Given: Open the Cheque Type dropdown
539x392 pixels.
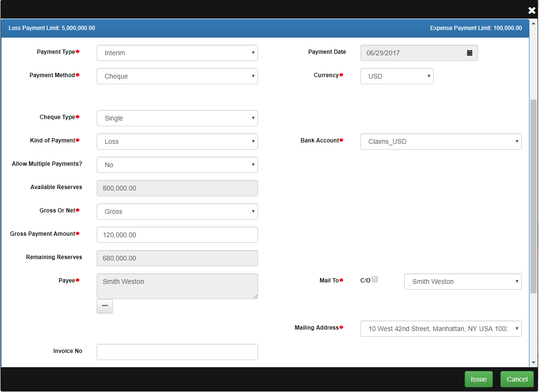Looking at the screenshot, I should 177,118.
